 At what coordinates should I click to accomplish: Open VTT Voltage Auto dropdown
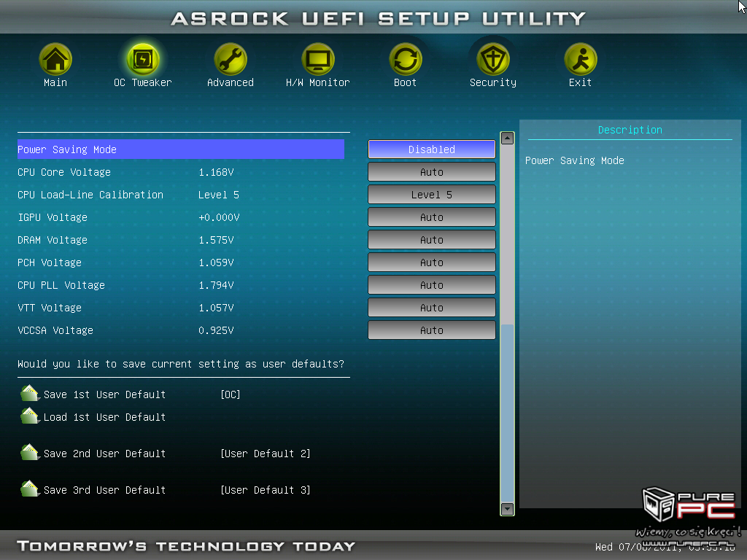click(432, 308)
